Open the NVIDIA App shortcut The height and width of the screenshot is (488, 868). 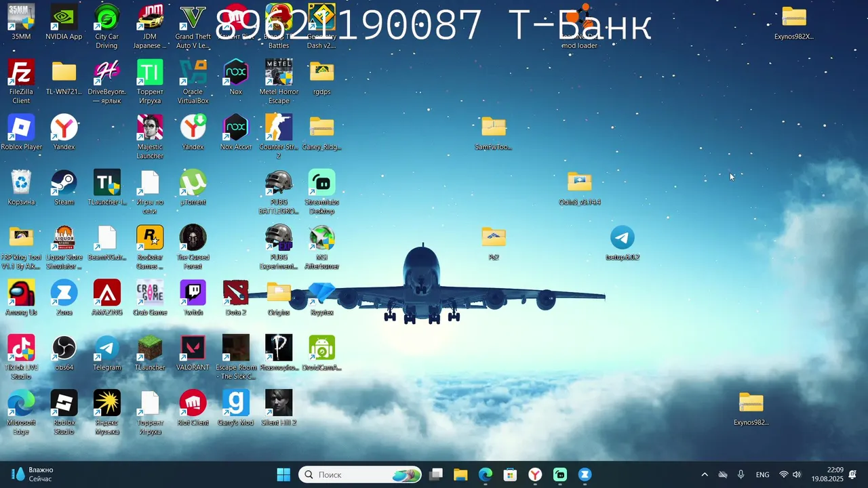64,22
